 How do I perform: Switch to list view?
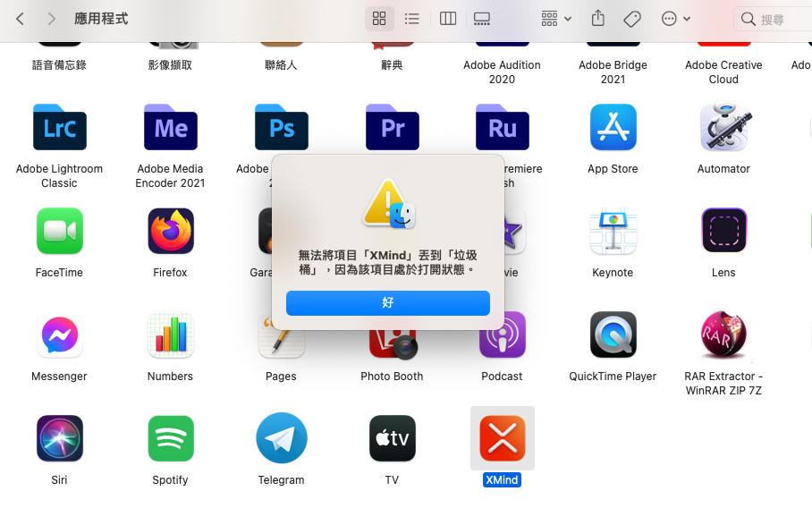pyautogui.click(x=411, y=19)
